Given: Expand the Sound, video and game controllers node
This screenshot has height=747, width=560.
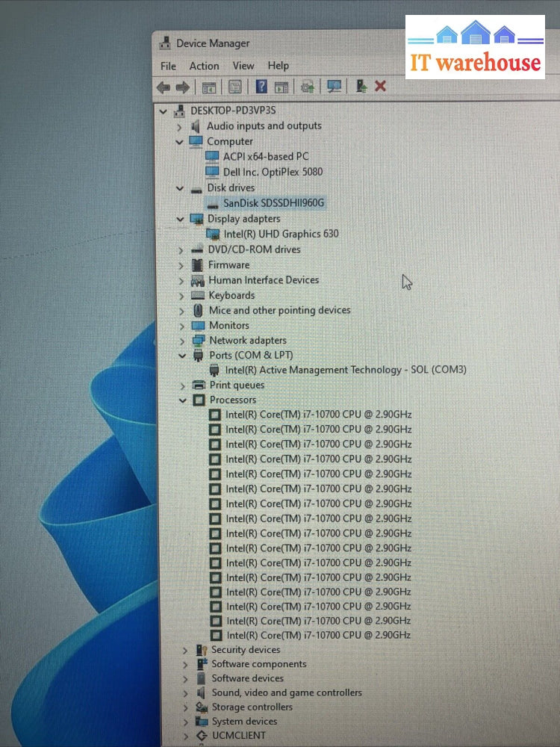Looking at the screenshot, I should 185,693.
